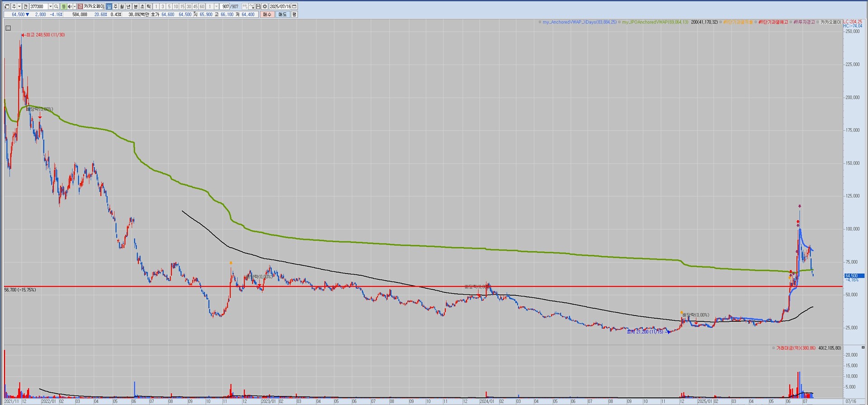Open chart settings gear icon
The height and width of the screenshot is (405, 868).
click(x=265, y=7)
